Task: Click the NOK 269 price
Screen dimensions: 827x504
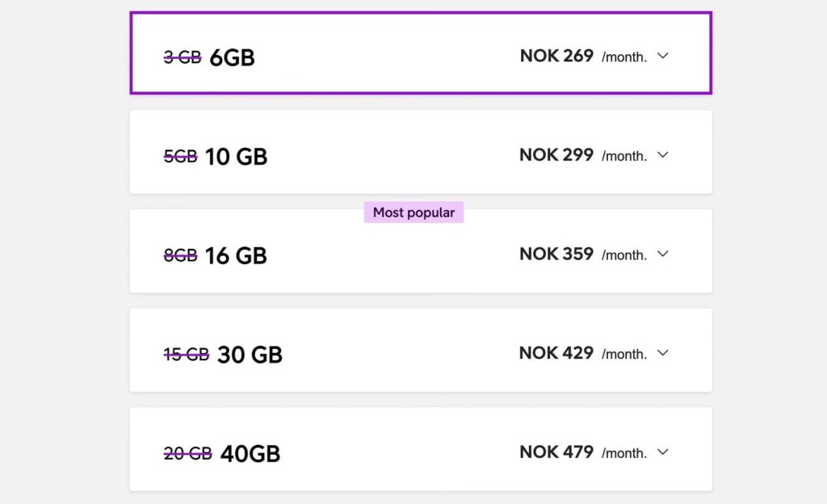Action: pyautogui.click(x=556, y=56)
